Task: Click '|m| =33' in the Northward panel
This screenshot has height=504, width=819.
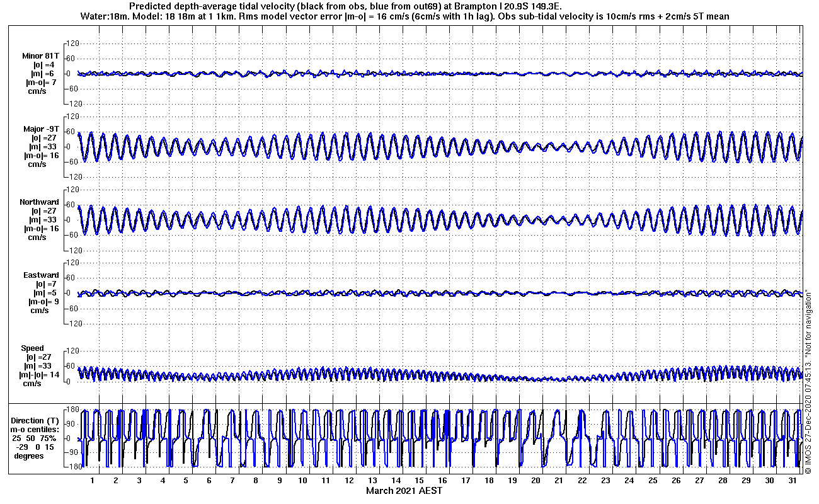Action: click(45, 220)
